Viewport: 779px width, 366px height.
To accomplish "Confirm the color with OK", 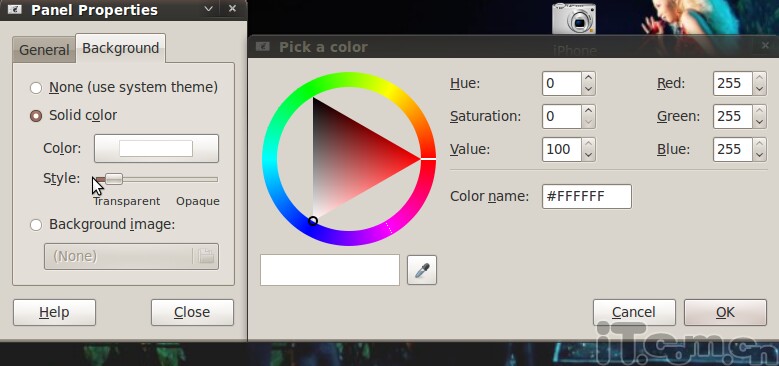I will tap(725, 312).
